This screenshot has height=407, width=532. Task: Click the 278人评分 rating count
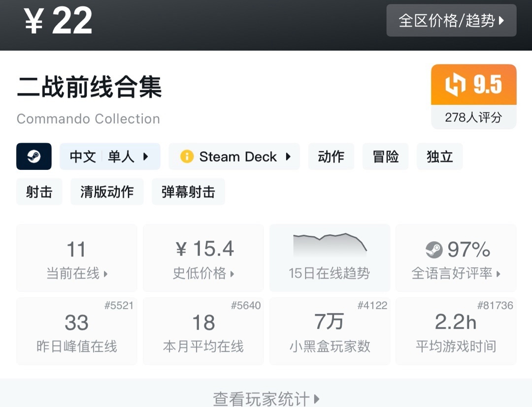coord(473,117)
